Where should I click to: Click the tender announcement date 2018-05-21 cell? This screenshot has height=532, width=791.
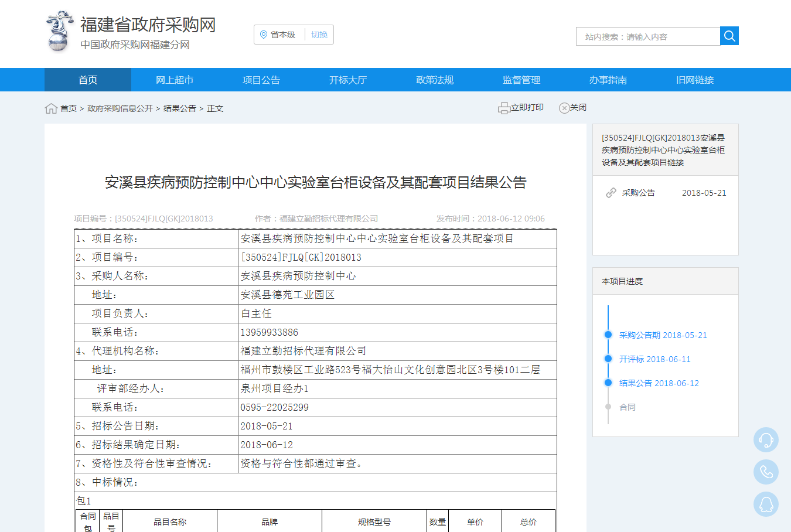pos(397,426)
